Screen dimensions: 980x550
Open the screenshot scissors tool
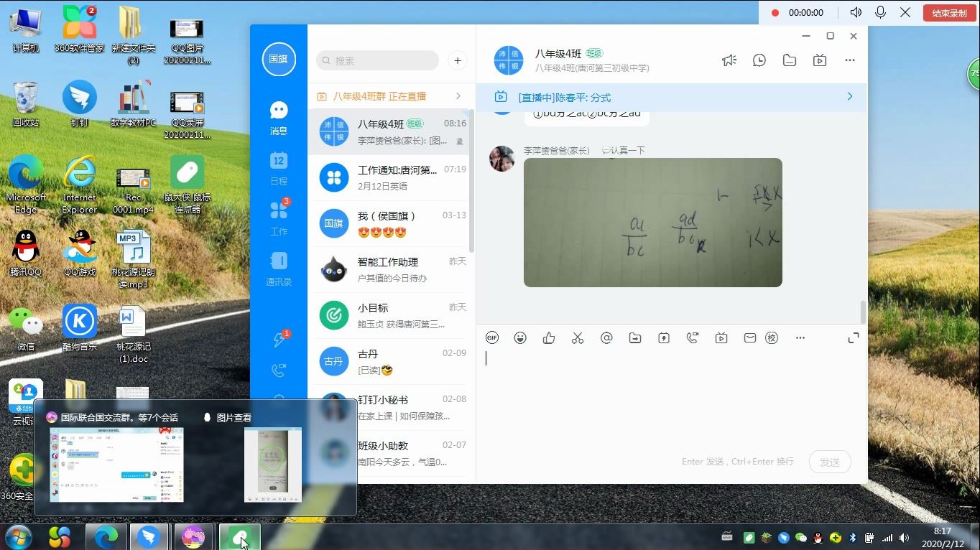(x=578, y=337)
